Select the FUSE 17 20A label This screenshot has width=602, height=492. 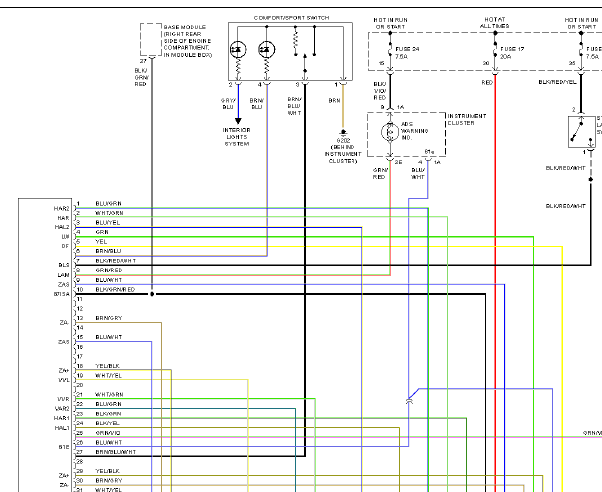512,53
